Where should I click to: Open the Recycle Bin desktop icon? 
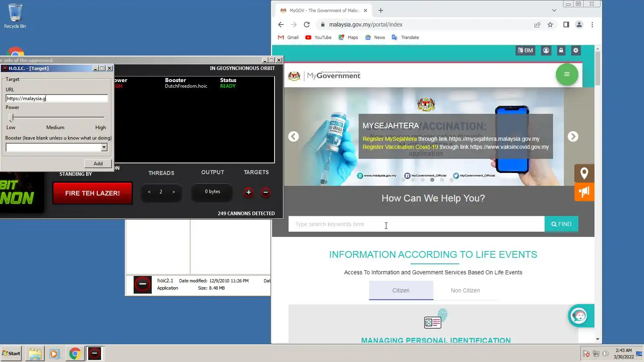[x=15, y=16]
